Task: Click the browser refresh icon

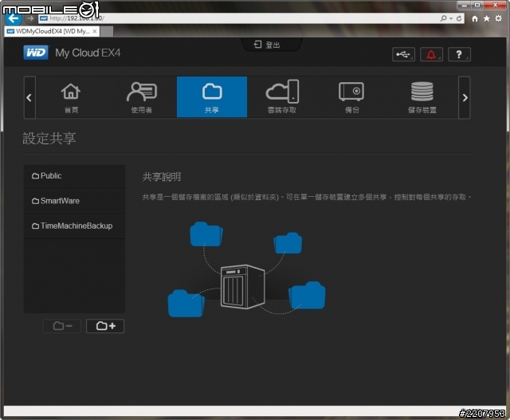Action: click(x=459, y=18)
